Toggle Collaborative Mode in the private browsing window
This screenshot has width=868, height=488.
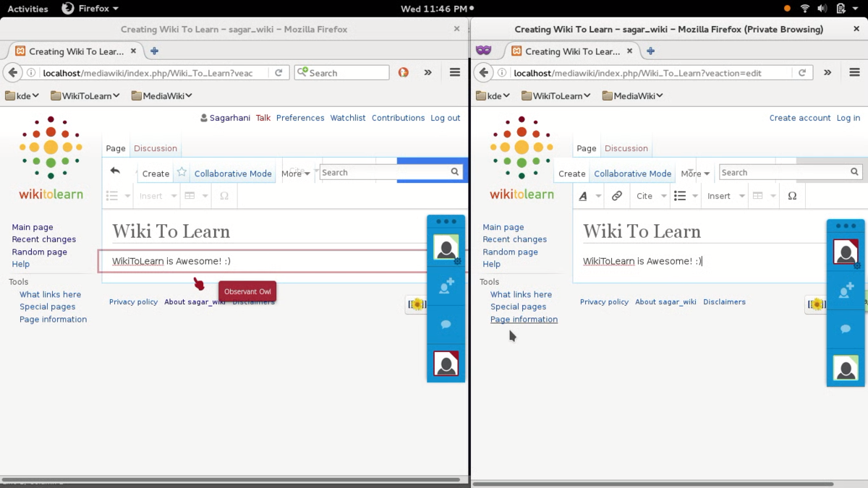click(x=632, y=174)
